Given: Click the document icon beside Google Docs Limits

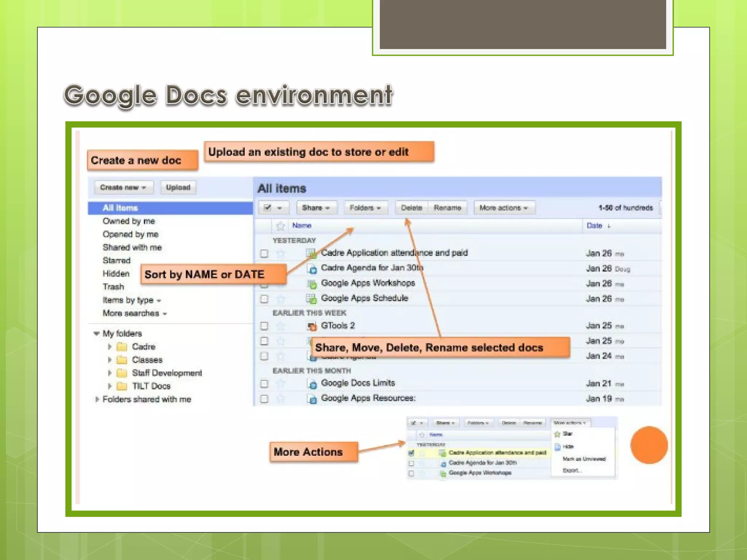Looking at the screenshot, I should [x=312, y=384].
